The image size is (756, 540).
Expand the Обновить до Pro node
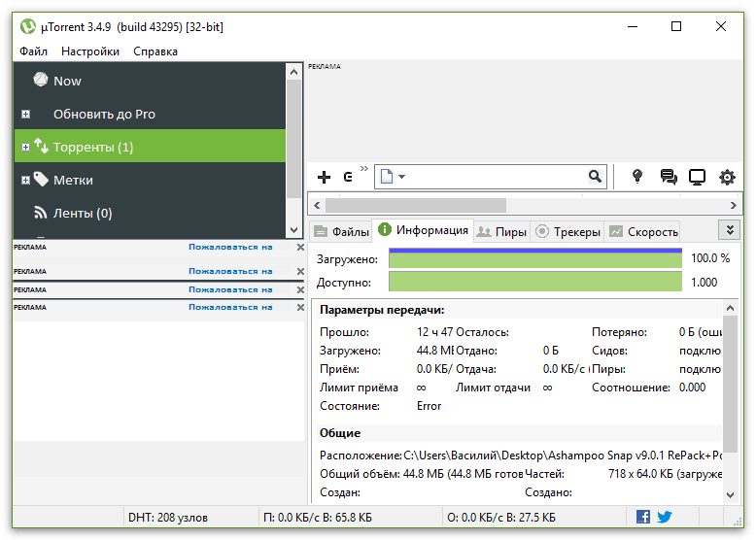26,115
